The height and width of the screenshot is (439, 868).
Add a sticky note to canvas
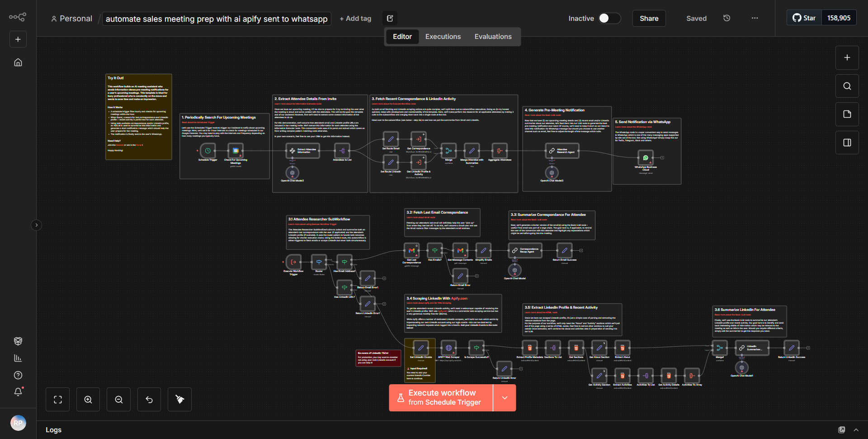coord(847,114)
